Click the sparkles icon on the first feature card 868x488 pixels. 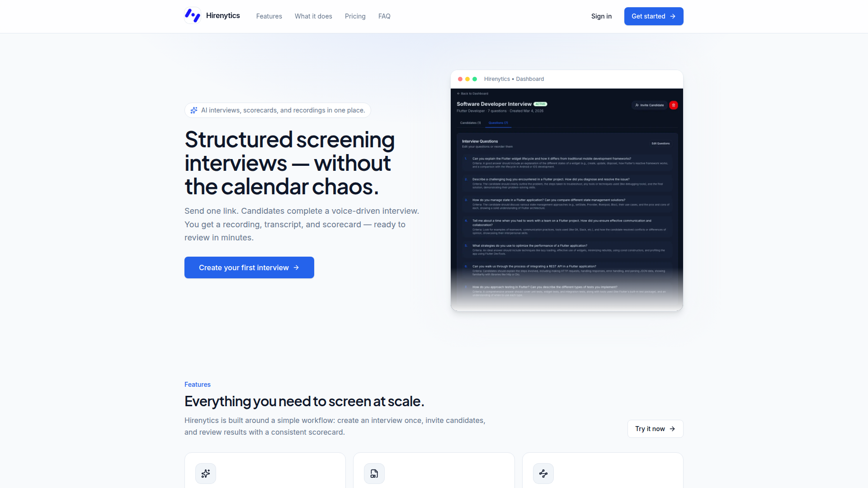[x=206, y=474]
